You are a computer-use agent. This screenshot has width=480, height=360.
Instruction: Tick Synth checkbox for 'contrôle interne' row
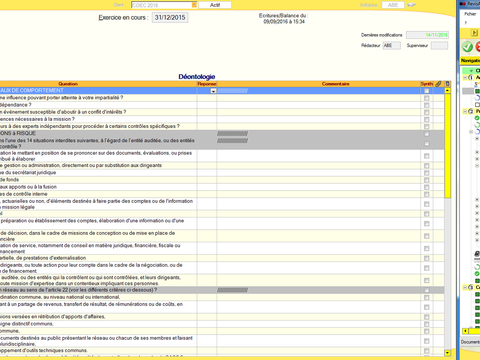pyautogui.click(x=426, y=194)
